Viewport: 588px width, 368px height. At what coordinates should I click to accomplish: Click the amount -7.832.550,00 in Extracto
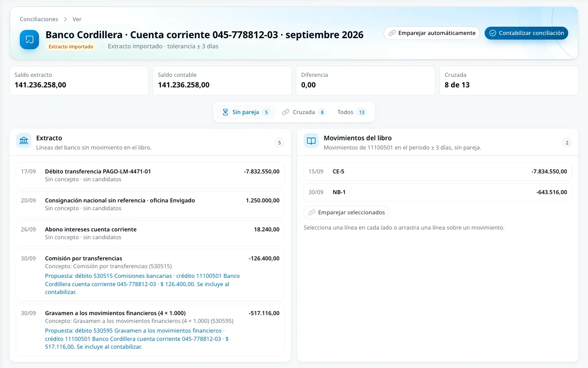click(261, 172)
